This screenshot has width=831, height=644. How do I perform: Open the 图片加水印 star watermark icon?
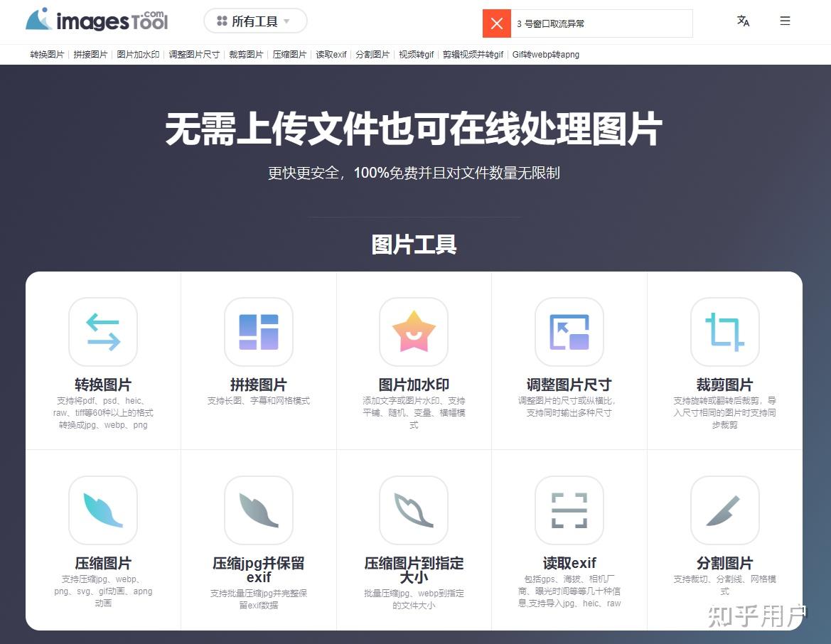point(413,332)
